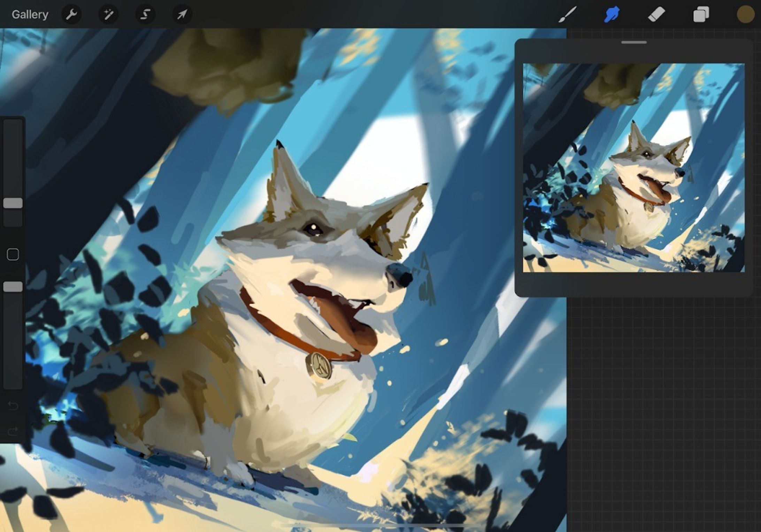Activate the Transform arrow tool
The width and height of the screenshot is (761, 532).
(182, 15)
